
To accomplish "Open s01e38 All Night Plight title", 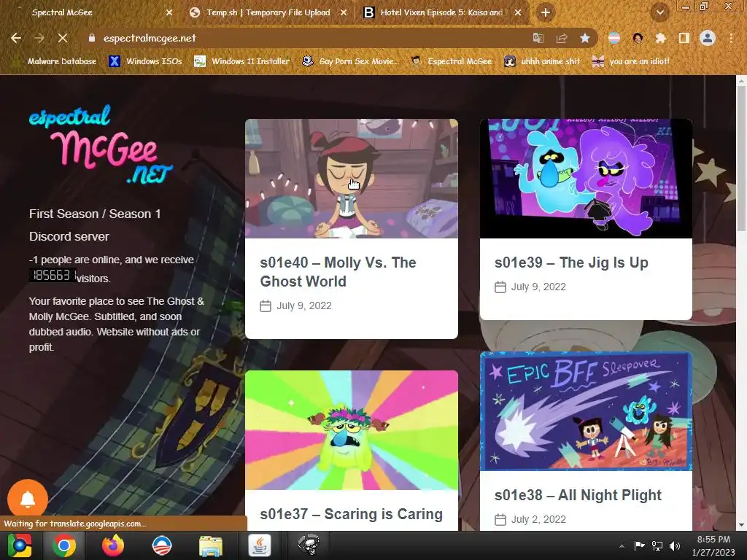I will (x=578, y=495).
